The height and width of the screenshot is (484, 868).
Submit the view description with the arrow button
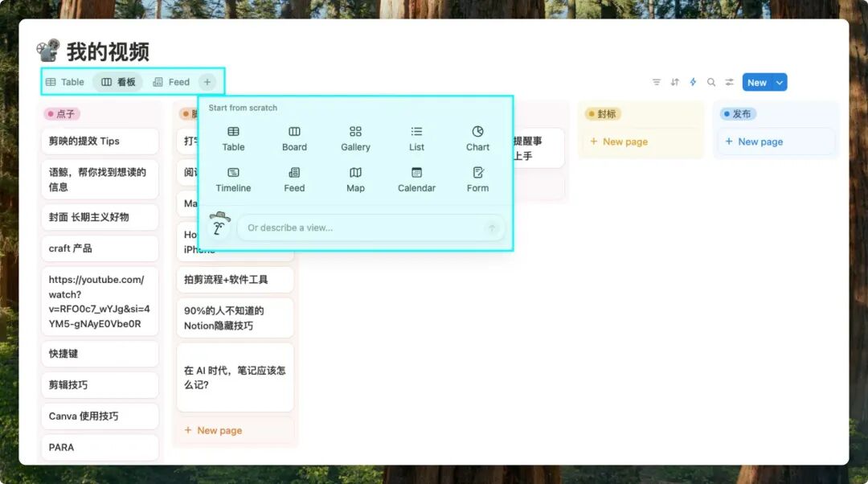pyautogui.click(x=492, y=228)
